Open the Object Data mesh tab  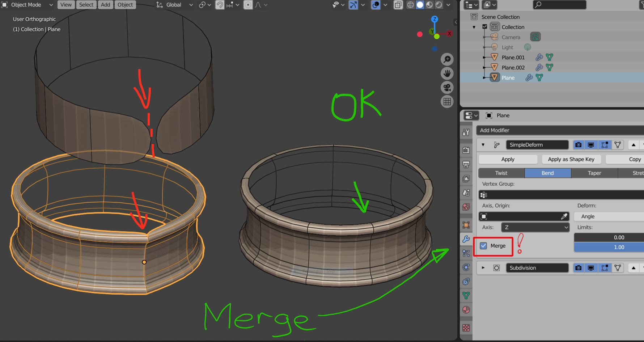(x=466, y=296)
